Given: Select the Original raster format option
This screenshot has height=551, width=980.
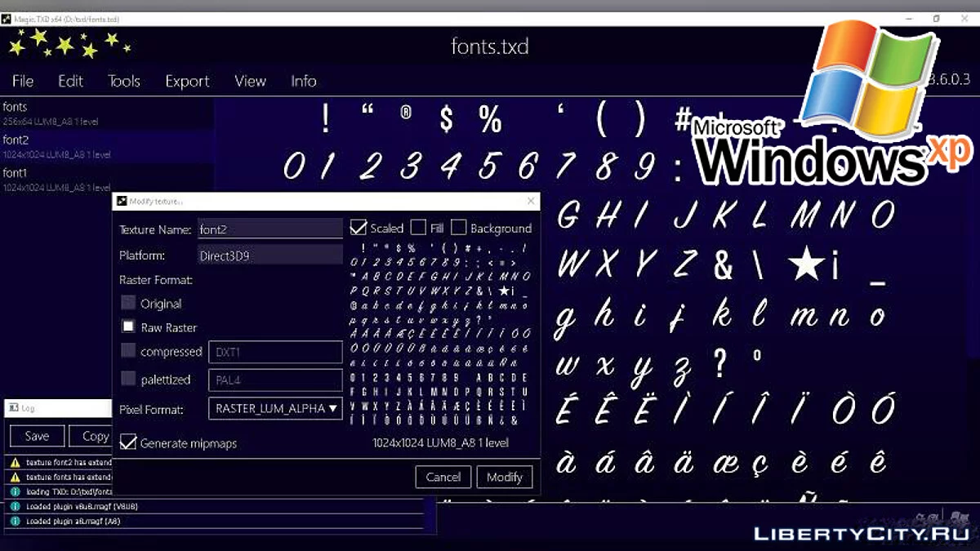Looking at the screenshot, I should click(x=128, y=303).
